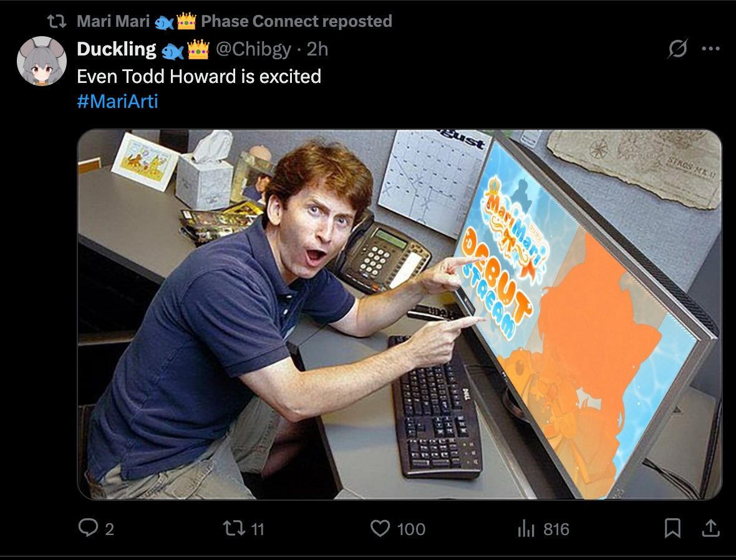Click the tweet text 'Even Todd Howard is excited'
This screenshot has width=736, height=560.
[x=199, y=77]
